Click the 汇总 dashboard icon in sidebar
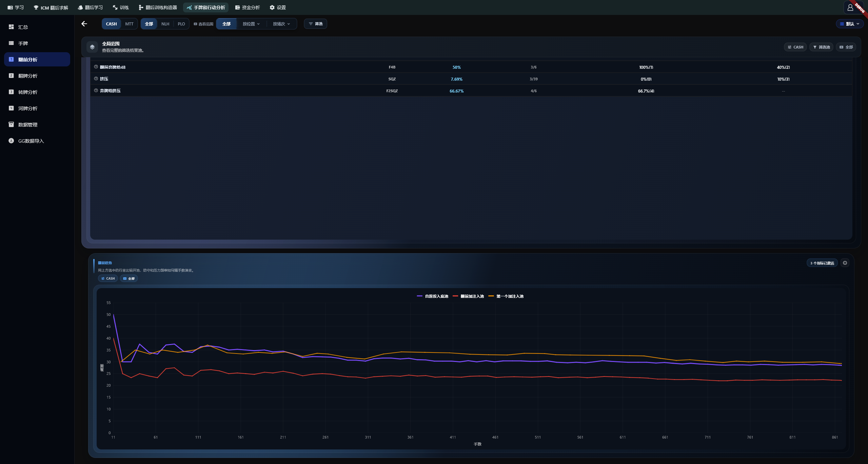 tap(11, 27)
